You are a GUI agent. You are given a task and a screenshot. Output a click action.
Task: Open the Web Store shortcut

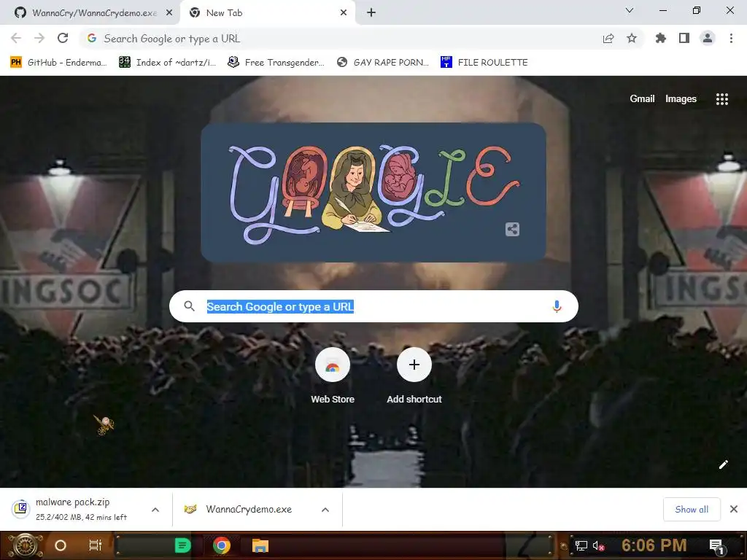click(x=333, y=376)
